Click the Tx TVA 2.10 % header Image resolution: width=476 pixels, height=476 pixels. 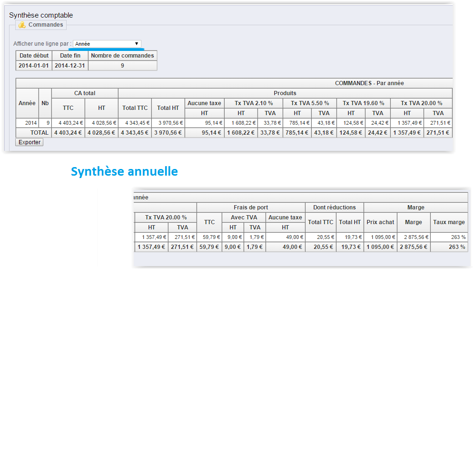[254, 103]
